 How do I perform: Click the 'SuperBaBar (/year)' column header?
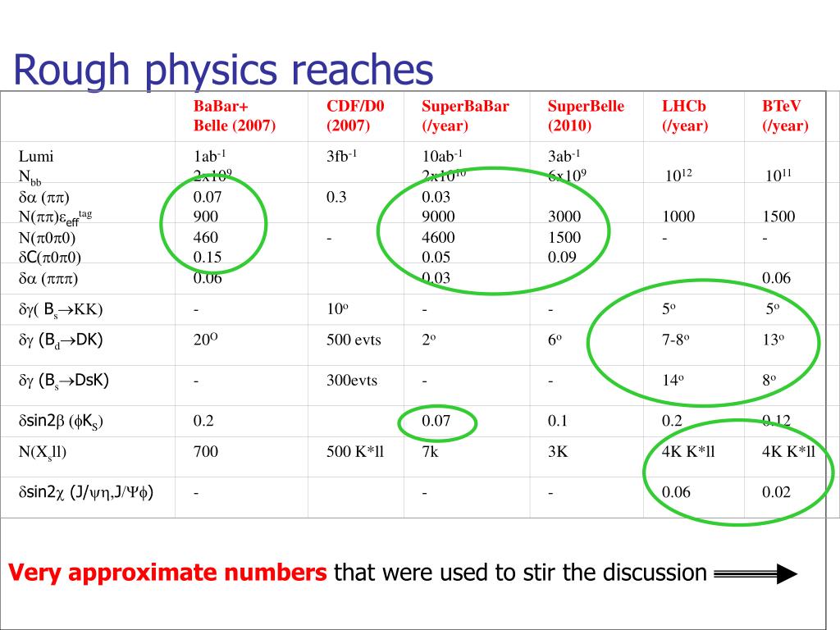click(x=465, y=116)
